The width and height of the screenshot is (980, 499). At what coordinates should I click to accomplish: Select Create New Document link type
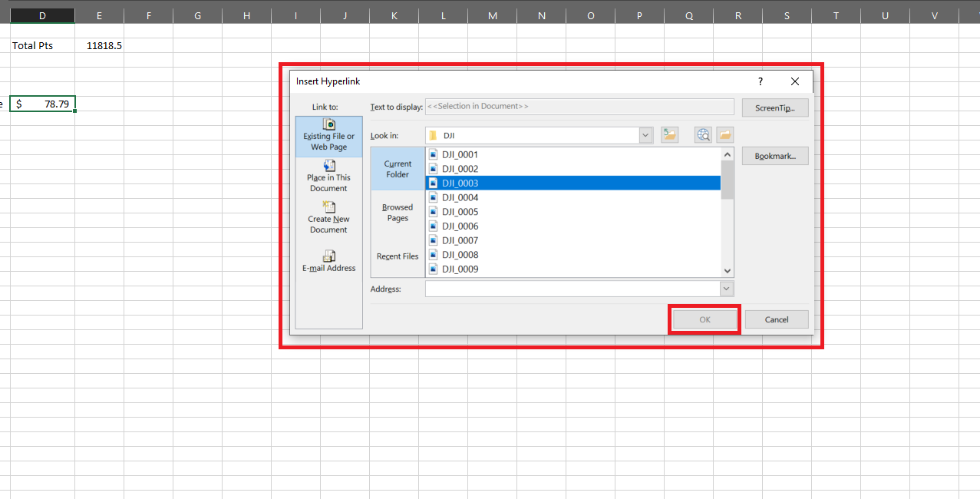(328, 219)
